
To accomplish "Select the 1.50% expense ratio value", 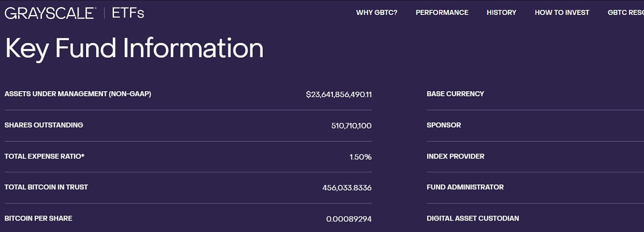I will [x=360, y=157].
